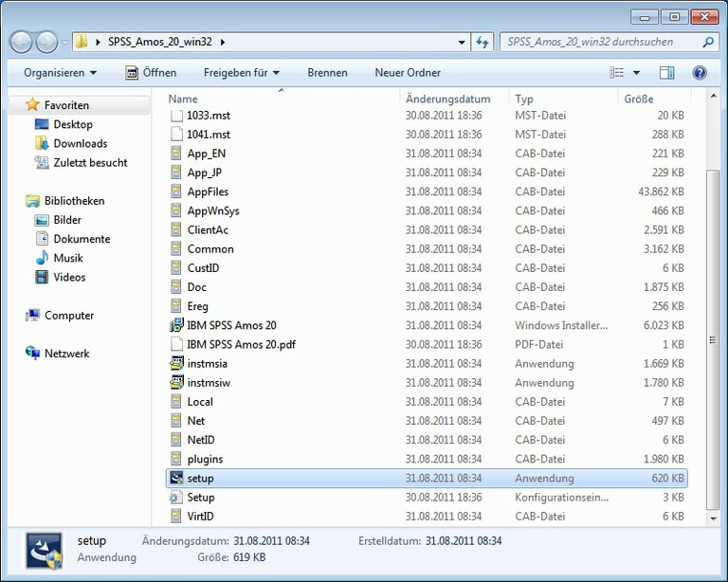The width and height of the screenshot is (728, 582).
Task: Select the AppFiles cabinet icon
Action: pyautogui.click(x=176, y=191)
